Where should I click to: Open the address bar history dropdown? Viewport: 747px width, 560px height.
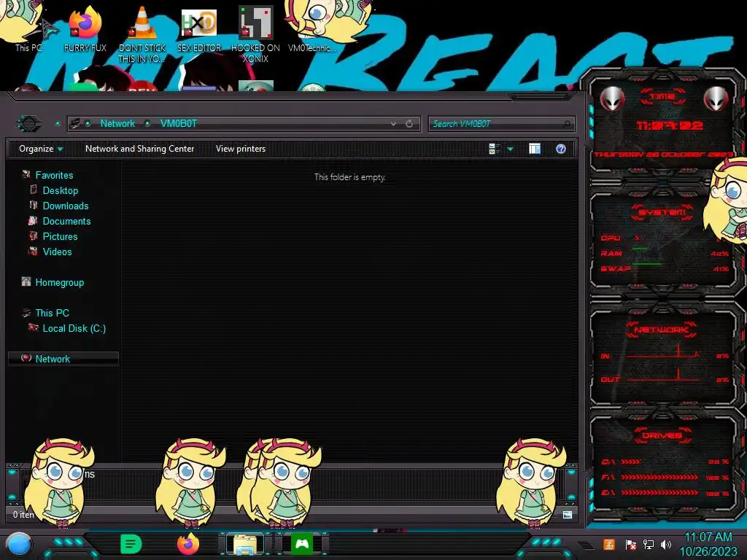click(393, 124)
